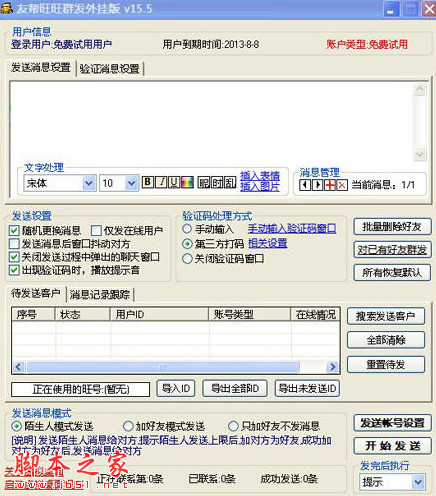Toggle bold text formatting button
Viewport: 436px width, 496px height.
148,182
